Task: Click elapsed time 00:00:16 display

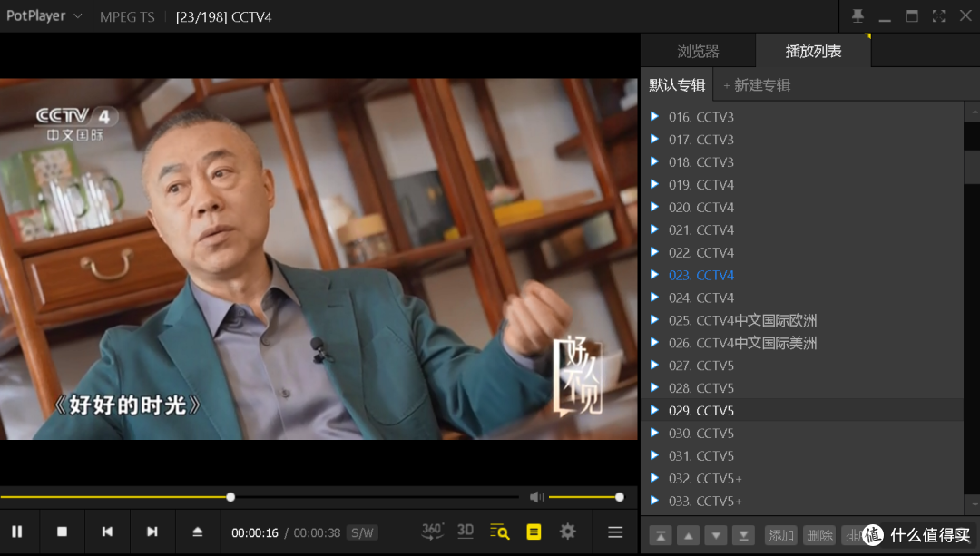Action: [255, 533]
